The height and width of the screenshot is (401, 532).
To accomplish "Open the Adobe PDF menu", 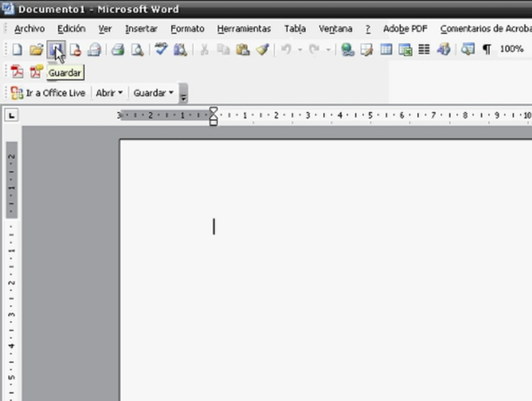I will [x=405, y=29].
